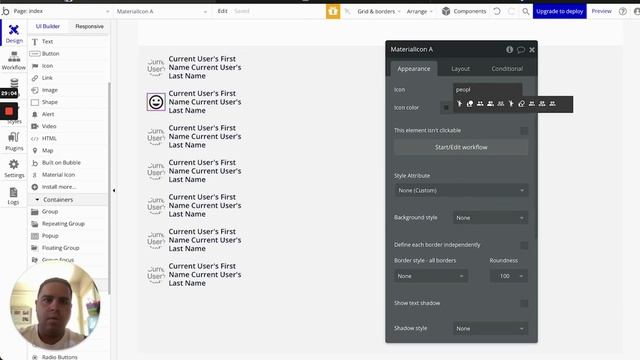Screen dimensions: 640x360
Task: Select the Link element tool
Action: (x=47, y=78)
